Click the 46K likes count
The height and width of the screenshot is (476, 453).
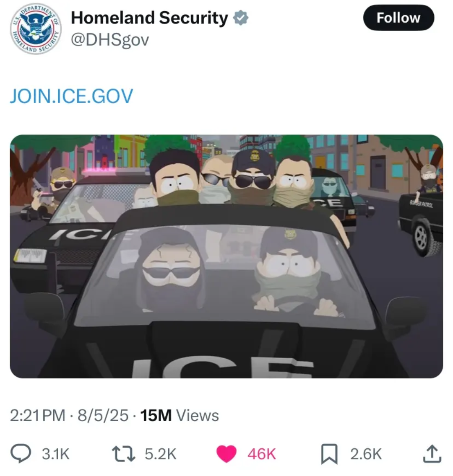coord(262,454)
